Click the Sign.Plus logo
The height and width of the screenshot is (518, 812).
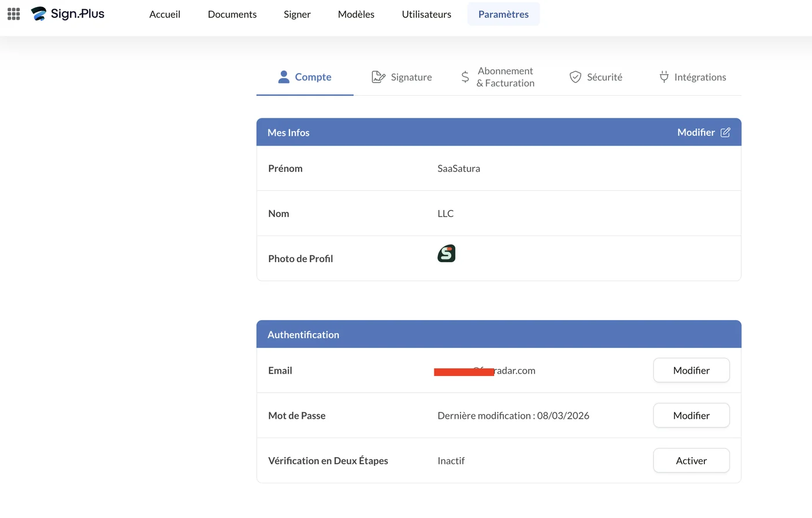coord(68,14)
